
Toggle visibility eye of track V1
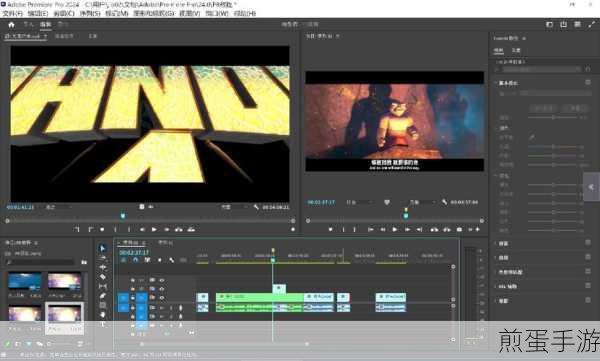tap(162, 298)
